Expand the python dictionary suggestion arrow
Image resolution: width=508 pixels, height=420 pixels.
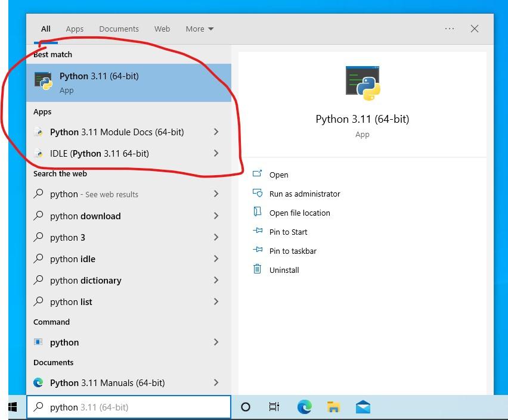(x=216, y=280)
